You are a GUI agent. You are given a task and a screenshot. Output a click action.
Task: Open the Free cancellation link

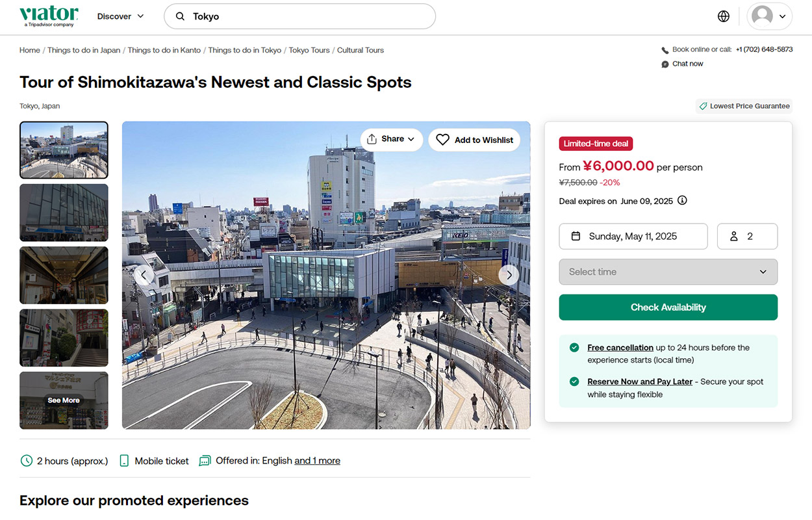tap(620, 348)
